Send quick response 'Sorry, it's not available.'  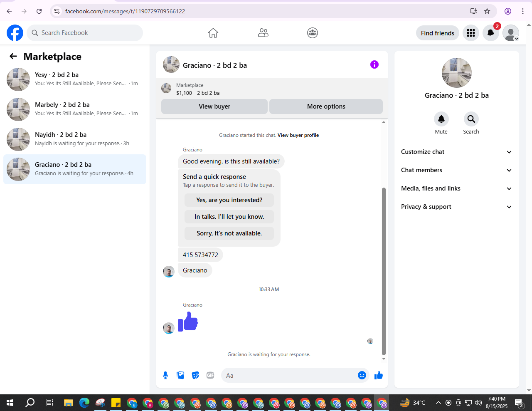[229, 233]
